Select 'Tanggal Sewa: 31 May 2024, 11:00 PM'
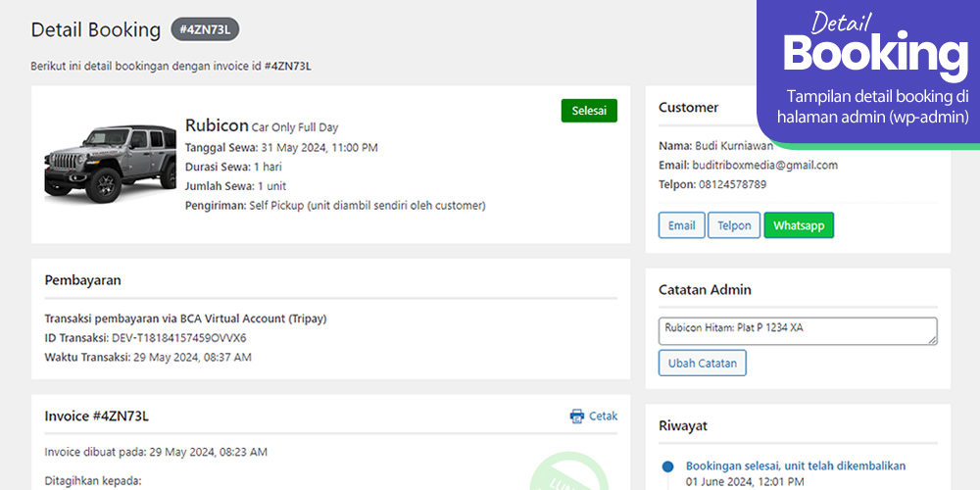 [281, 148]
